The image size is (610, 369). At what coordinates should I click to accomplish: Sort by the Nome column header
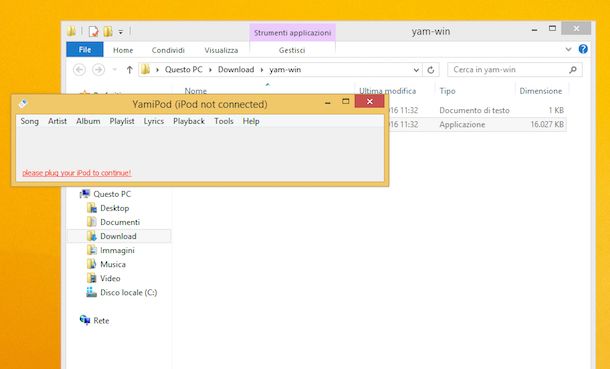tap(196, 91)
